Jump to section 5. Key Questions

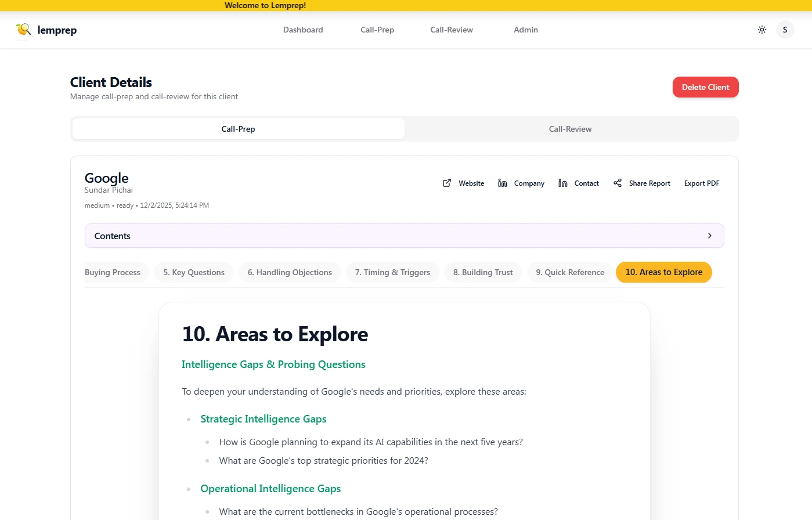(x=194, y=272)
